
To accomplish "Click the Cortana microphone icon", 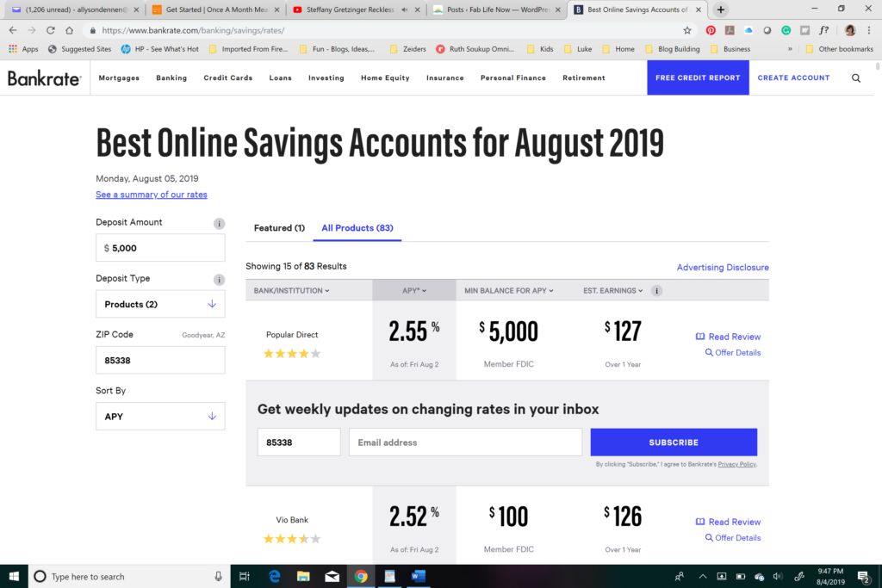I will (x=218, y=576).
